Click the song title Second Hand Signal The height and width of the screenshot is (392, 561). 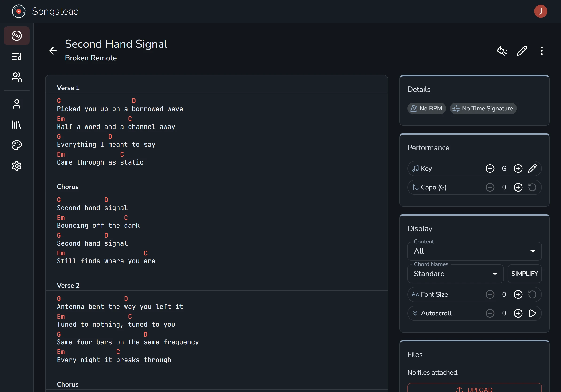tap(116, 44)
